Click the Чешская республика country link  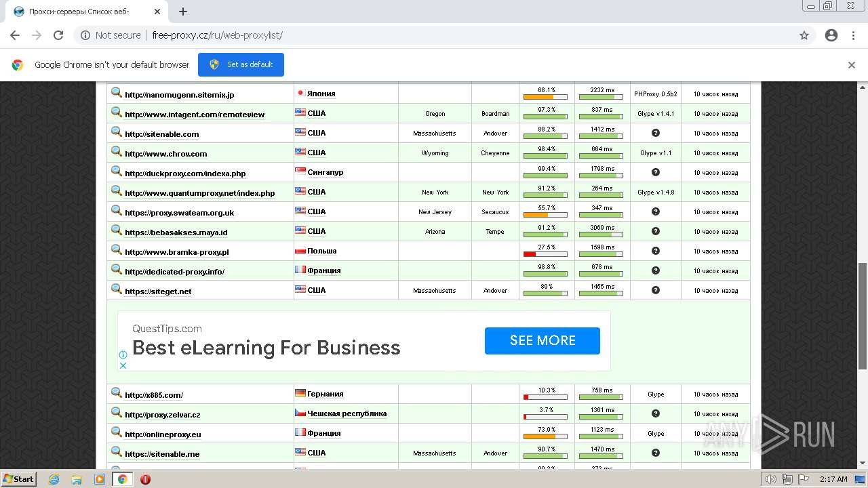pyautogui.click(x=347, y=413)
